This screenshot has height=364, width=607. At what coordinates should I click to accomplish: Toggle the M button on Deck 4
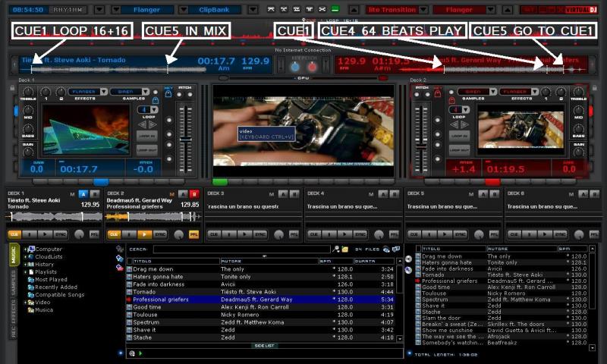point(371,194)
